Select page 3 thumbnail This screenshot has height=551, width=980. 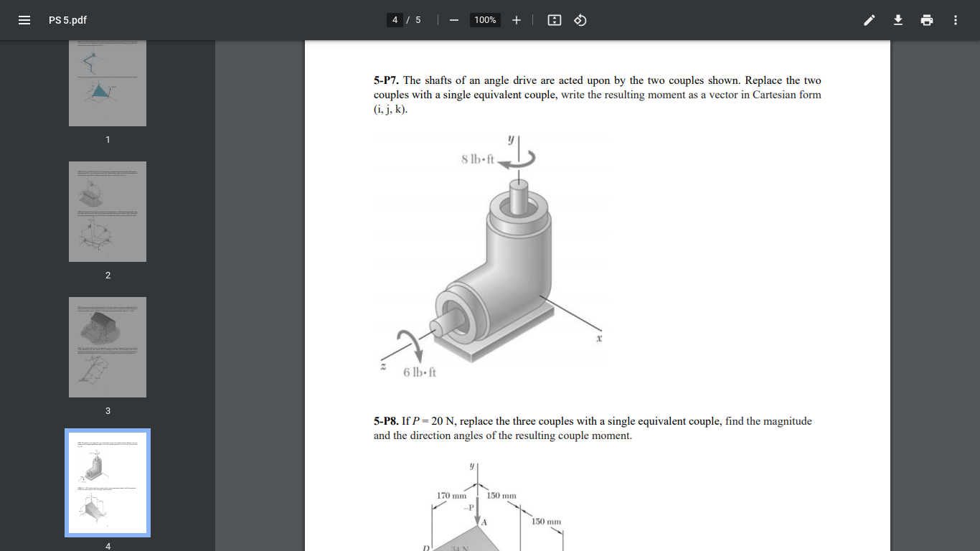[108, 347]
